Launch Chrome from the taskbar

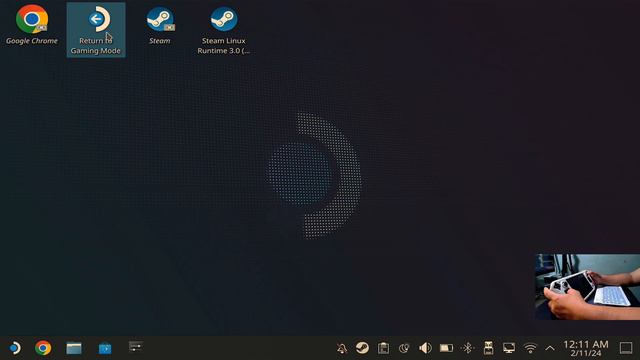[43, 348]
